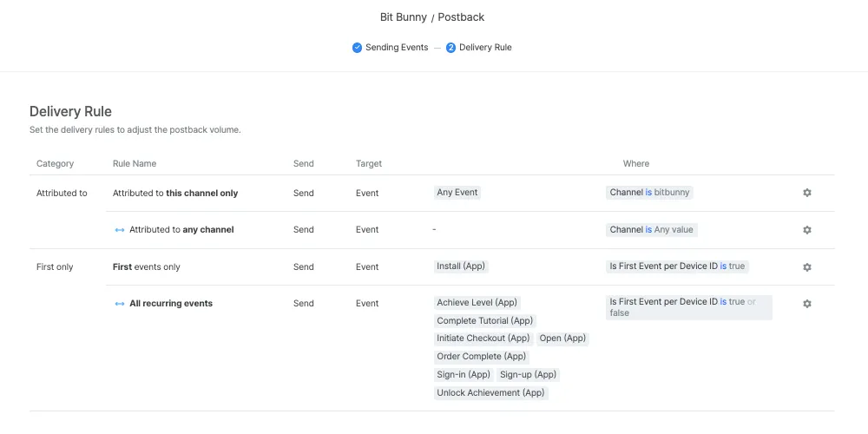Select the Install (App) event tag
The height and width of the screenshot is (434, 868).
coord(461,266)
